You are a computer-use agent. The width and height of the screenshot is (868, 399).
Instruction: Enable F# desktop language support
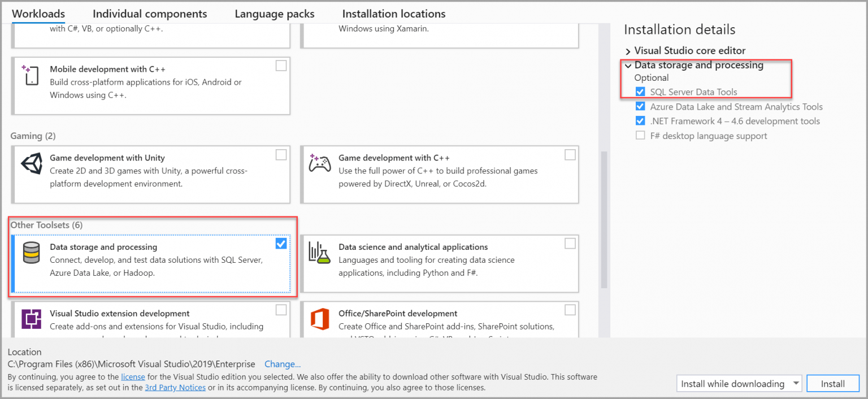pos(640,135)
